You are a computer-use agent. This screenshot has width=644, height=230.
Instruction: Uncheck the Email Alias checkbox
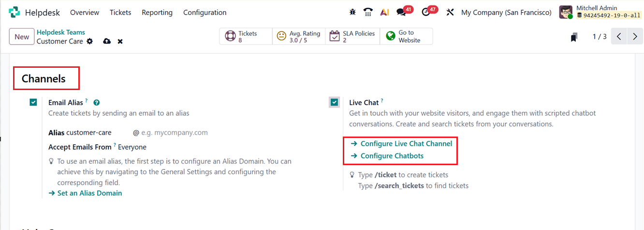pos(33,102)
